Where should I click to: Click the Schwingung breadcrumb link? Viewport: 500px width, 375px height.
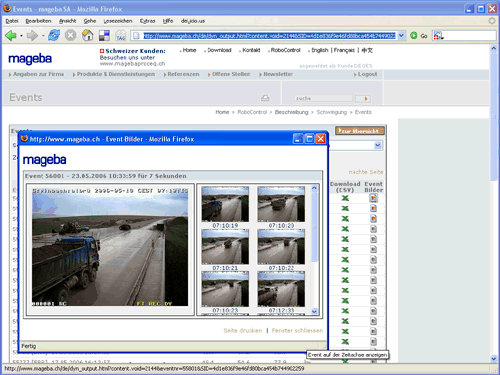tap(332, 112)
